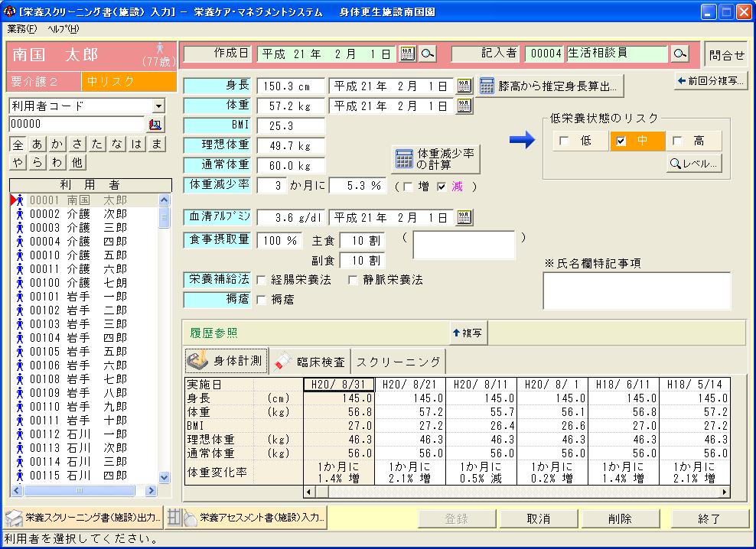Screen dimensions: 756x549
Task: Tick the 高 risk checkbox
Action: (676, 141)
